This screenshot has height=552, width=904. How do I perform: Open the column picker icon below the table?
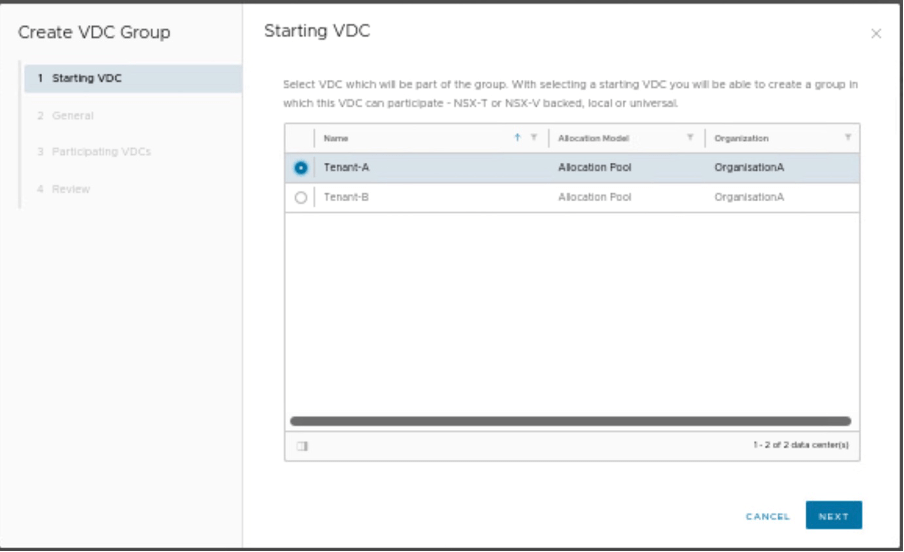301,446
